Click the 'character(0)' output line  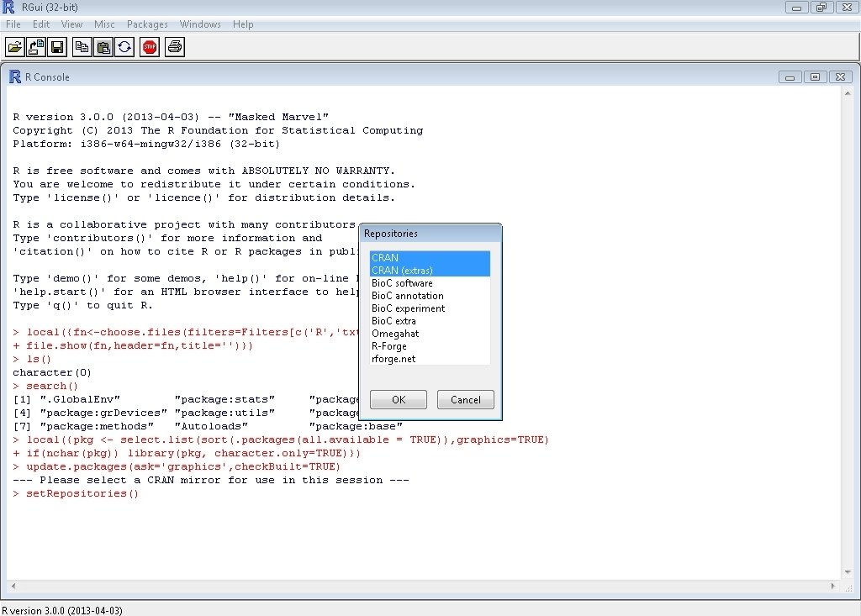tap(52, 373)
